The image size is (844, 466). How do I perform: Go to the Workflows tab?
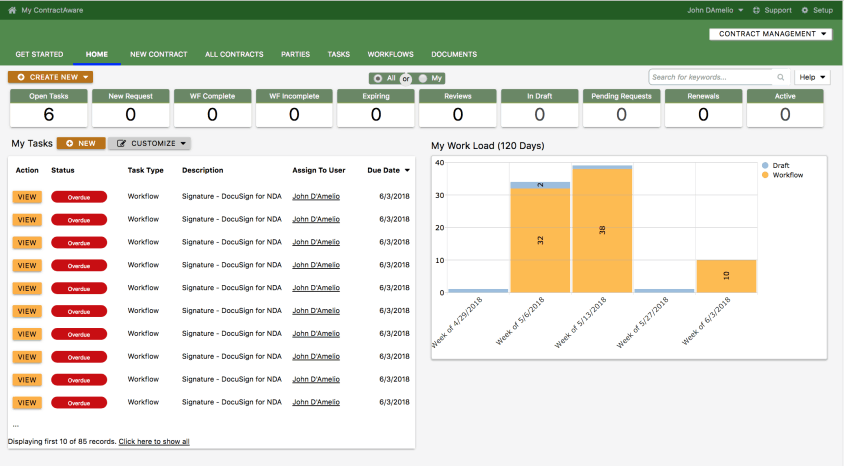click(390, 54)
